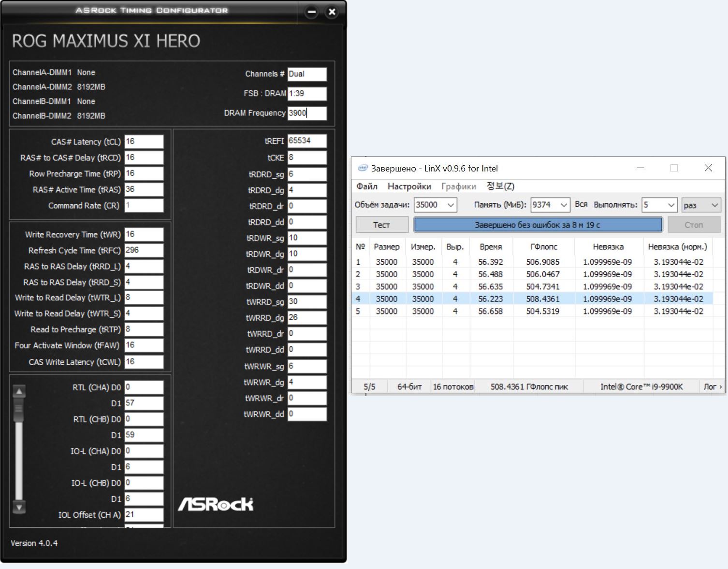728x569 pixels.
Task: Click the completed progress bar in LinX
Action: coord(538,225)
